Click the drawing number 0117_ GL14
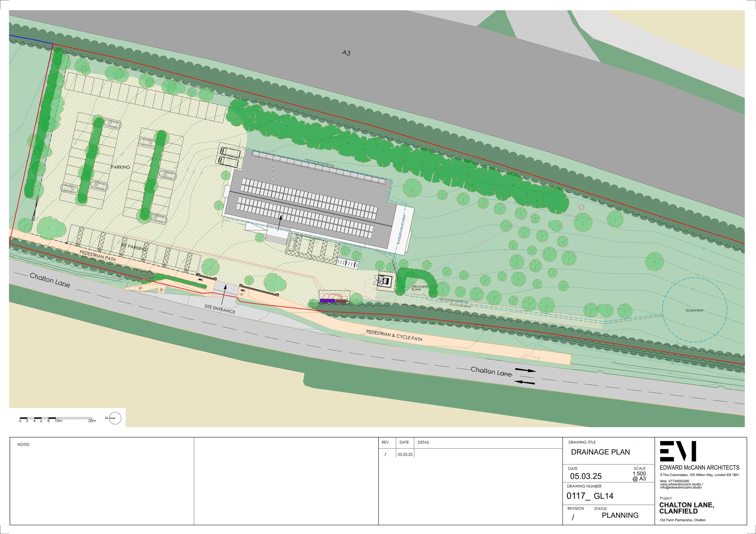 pyautogui.click(x=590, y=496)
